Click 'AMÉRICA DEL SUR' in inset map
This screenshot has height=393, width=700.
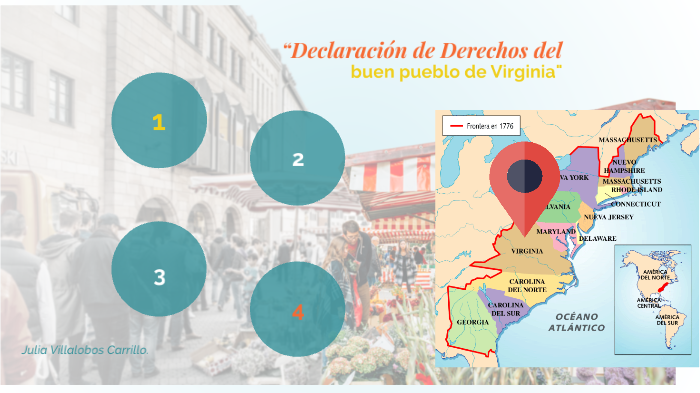point(667,320)
